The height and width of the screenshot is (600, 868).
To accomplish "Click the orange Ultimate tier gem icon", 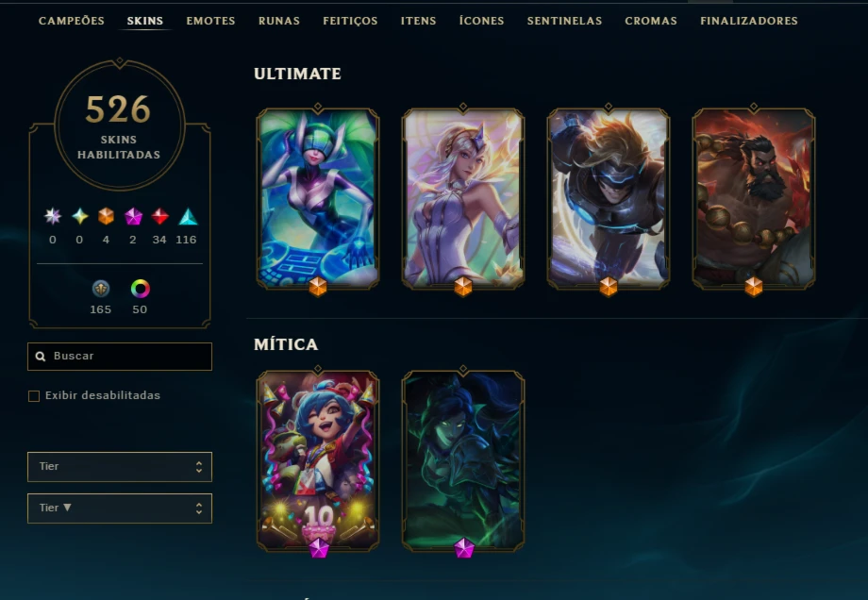I will point(106,216).
